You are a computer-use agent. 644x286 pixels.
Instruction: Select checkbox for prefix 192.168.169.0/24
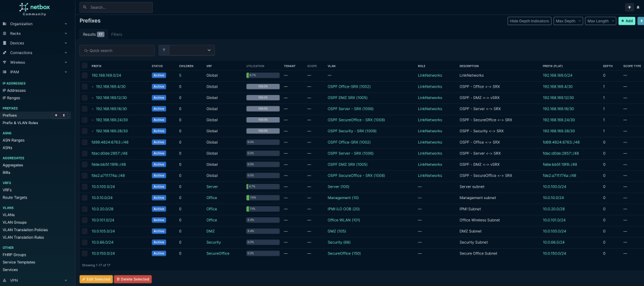(x=85, y=75)
